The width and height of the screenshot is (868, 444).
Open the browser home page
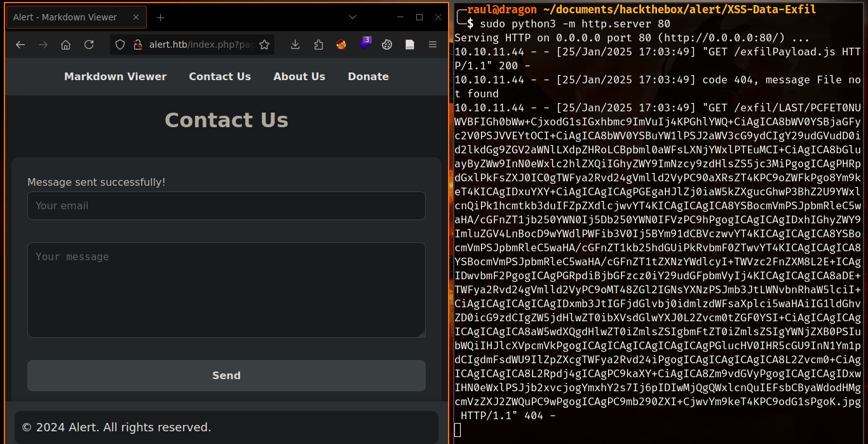click(x=66, y=45)
